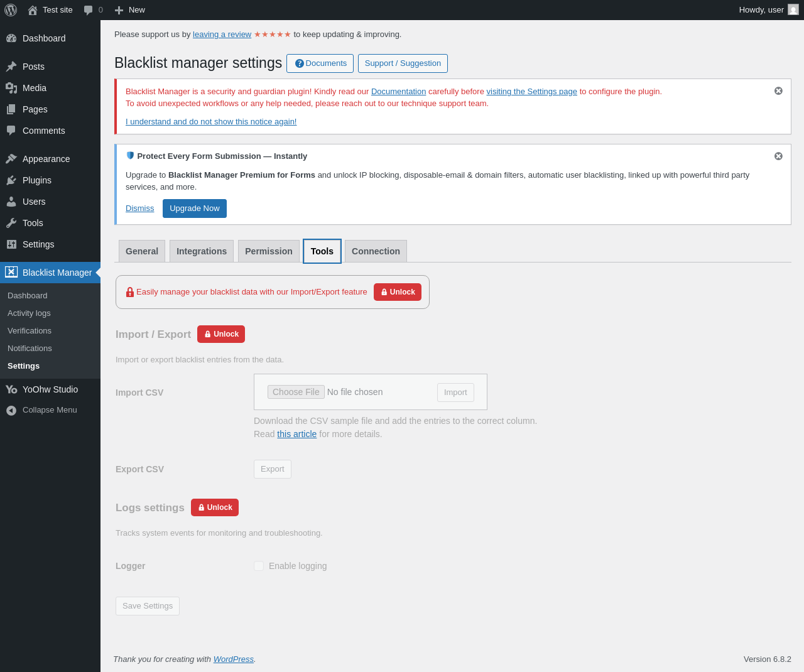
Task: Switch to the General tab
Action: coord(142,251)
